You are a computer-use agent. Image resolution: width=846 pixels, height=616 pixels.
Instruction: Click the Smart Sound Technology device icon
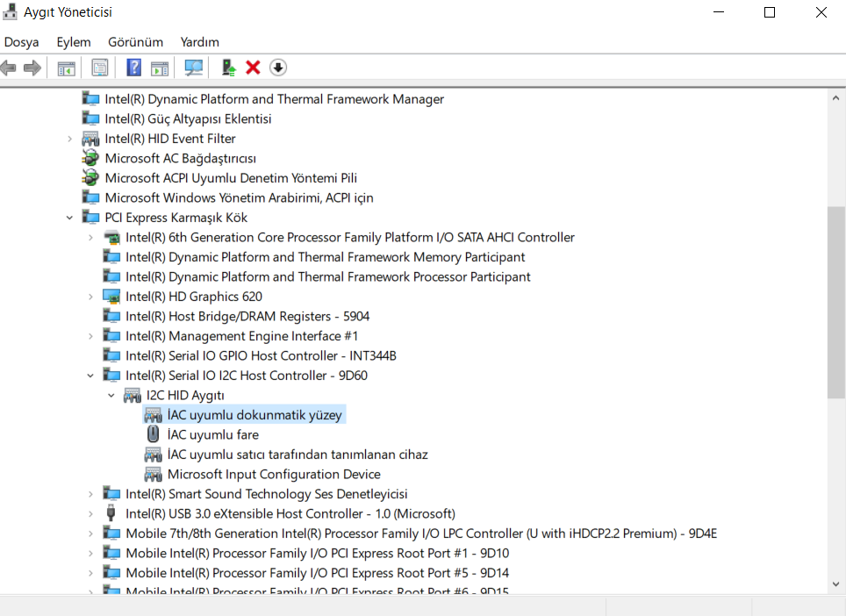[x=111, y=493]
